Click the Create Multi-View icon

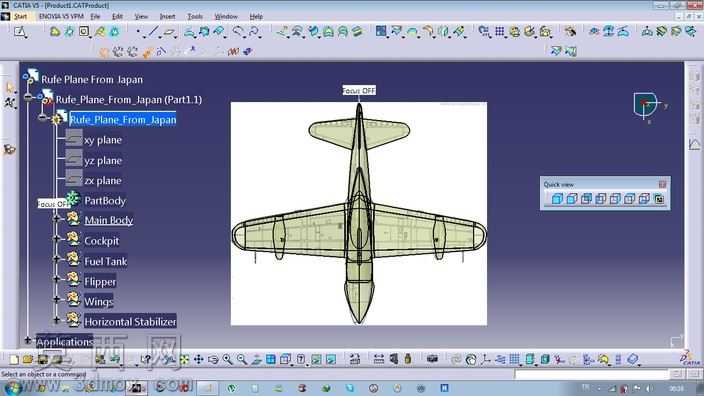click(271, 359)
